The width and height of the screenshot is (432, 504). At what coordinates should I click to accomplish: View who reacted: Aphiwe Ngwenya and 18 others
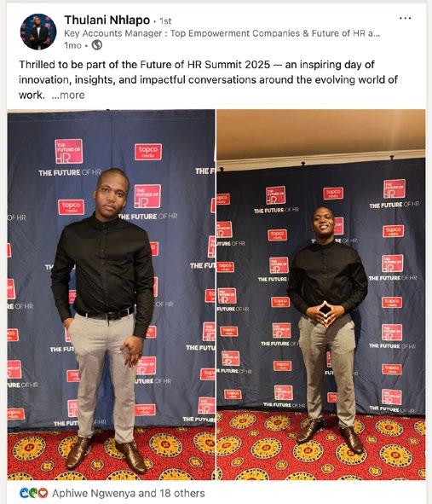click(129, 493)
